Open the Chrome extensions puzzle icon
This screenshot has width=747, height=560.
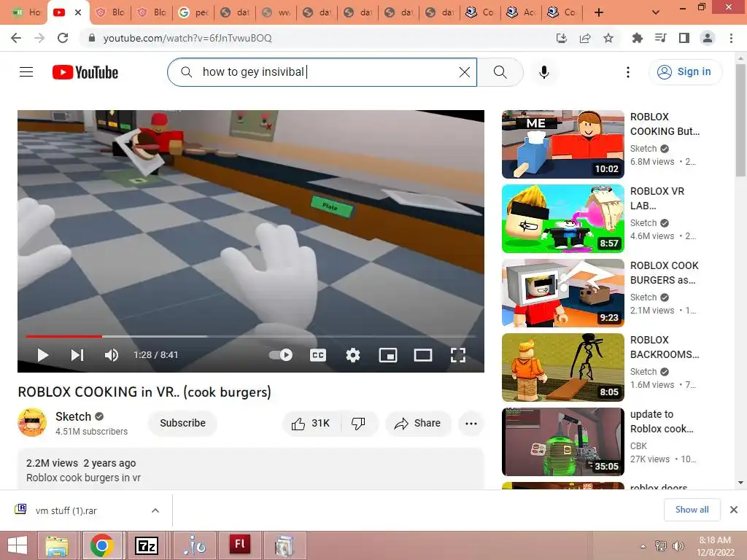point(638,38)
